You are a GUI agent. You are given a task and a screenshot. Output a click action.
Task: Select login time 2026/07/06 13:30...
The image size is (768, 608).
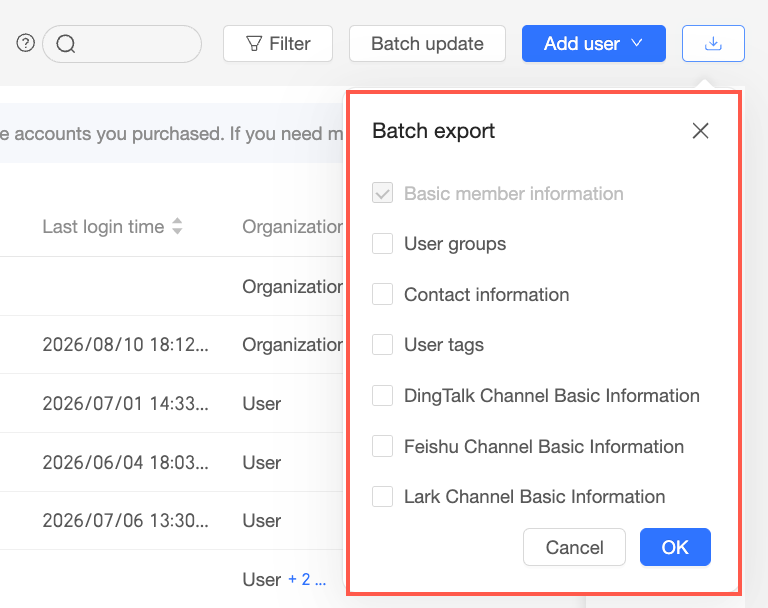pyautogui.click(x=125, y=520)
